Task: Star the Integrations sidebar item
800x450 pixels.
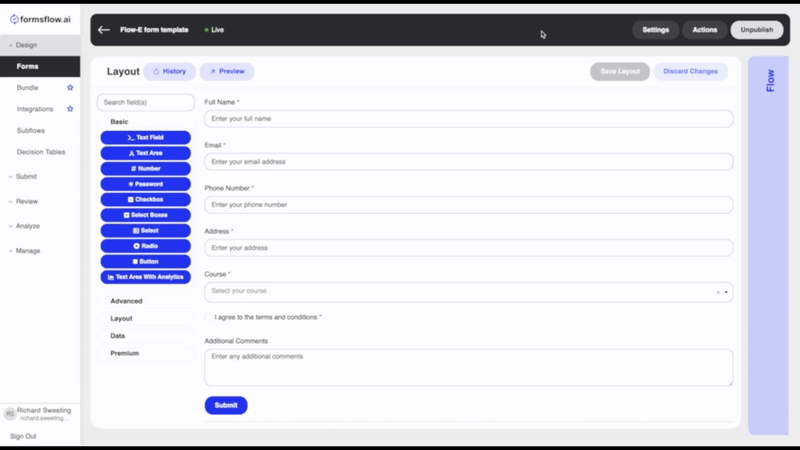Action: click(x=70, y=109)
